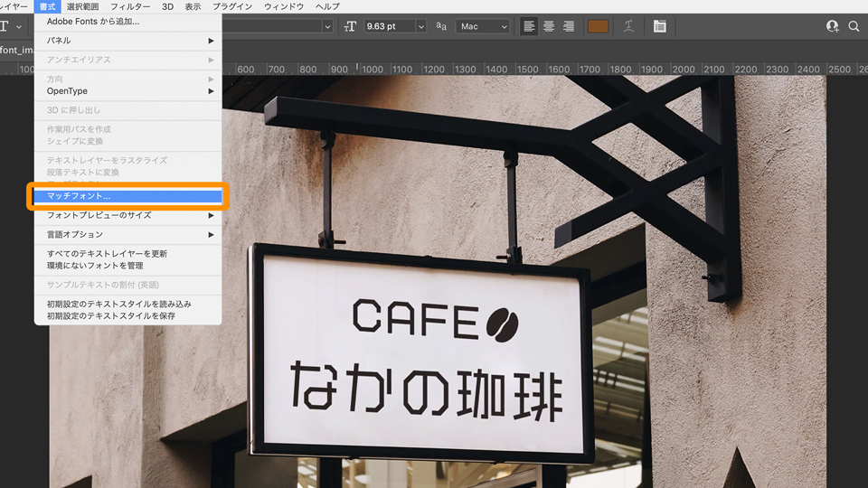This screenshot has height=488, width=868.
Task: Open the ヘルプ menu
Action: 327,6
